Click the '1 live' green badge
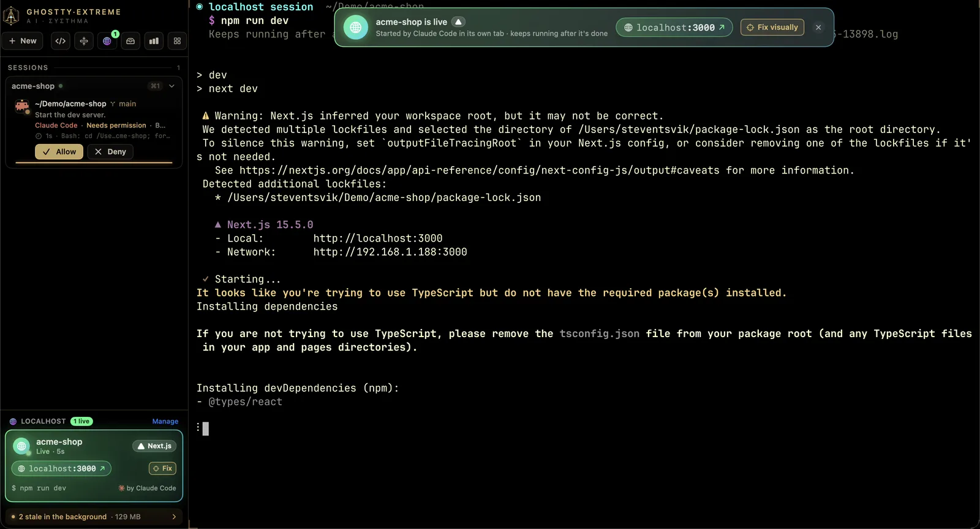Image resolution: width=980 pixels, height=529 pixels. 81,421
